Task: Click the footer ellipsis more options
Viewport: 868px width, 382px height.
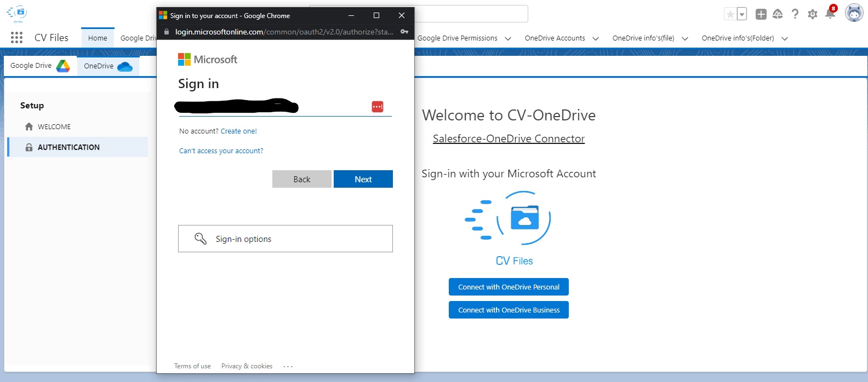Action: [x=288, y=366]
